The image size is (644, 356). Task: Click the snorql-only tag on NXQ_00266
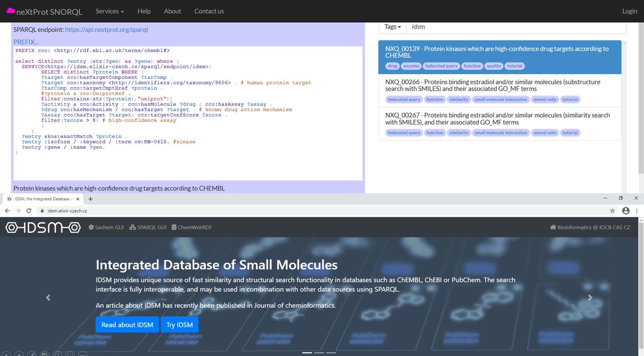pyautogui.click(x=545, y=99)
